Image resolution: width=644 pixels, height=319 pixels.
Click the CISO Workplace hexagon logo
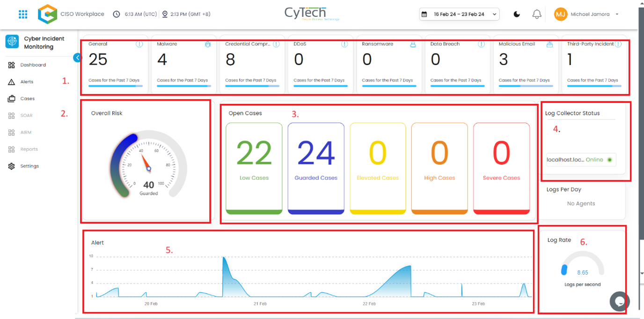pyautogui.click(x=47, y=14)
